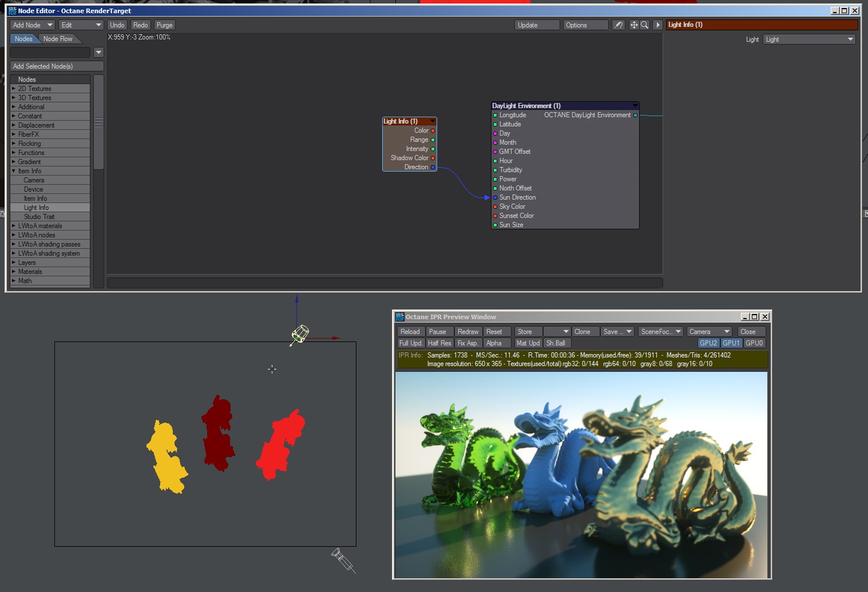This screenshot has width=868, height=592.
Task: Click the magnifier zoom icon in Node Editor
Action: coord(645,25)
